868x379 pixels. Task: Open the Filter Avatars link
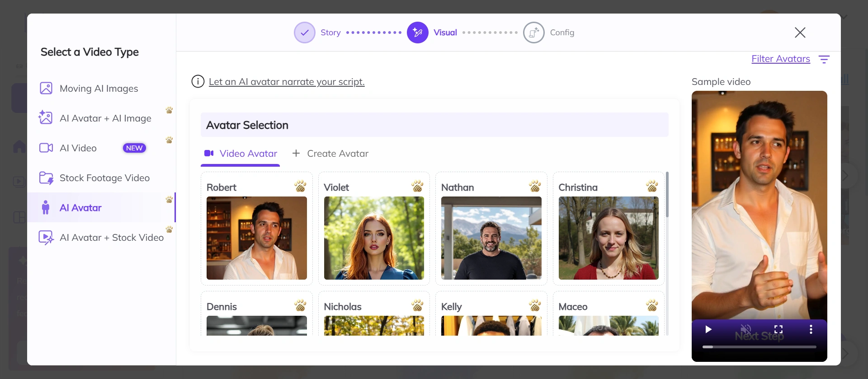[781, 59]
